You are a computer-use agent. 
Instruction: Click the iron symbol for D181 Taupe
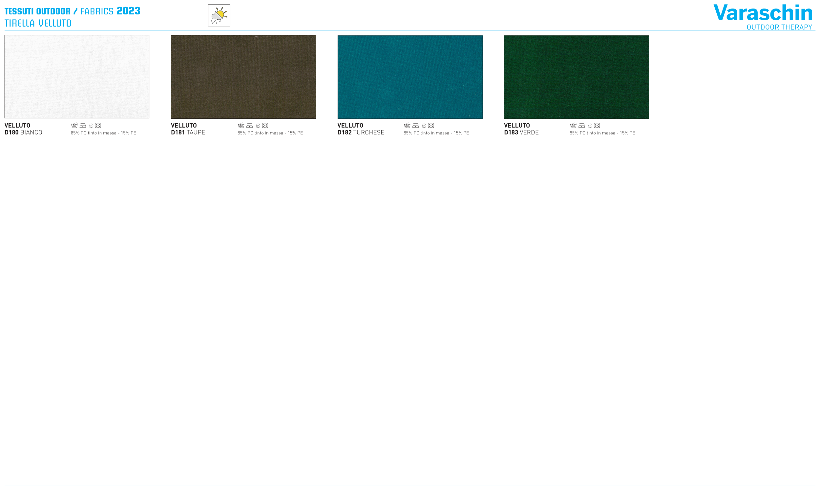[x=249, y=126]
